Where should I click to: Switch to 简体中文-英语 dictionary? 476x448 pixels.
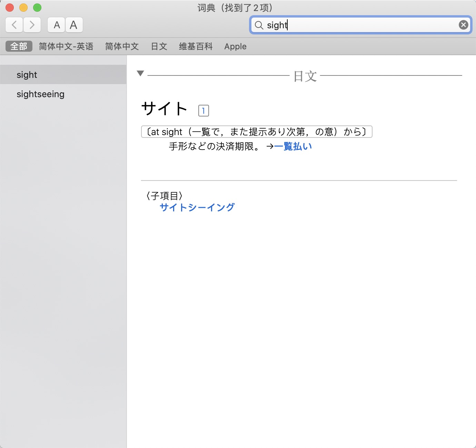[x=66, y=46]
